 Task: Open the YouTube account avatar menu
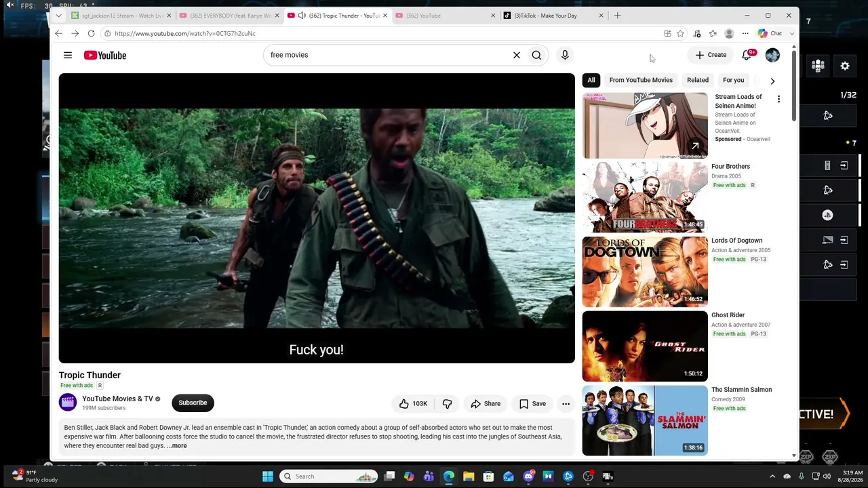point(772,55)
